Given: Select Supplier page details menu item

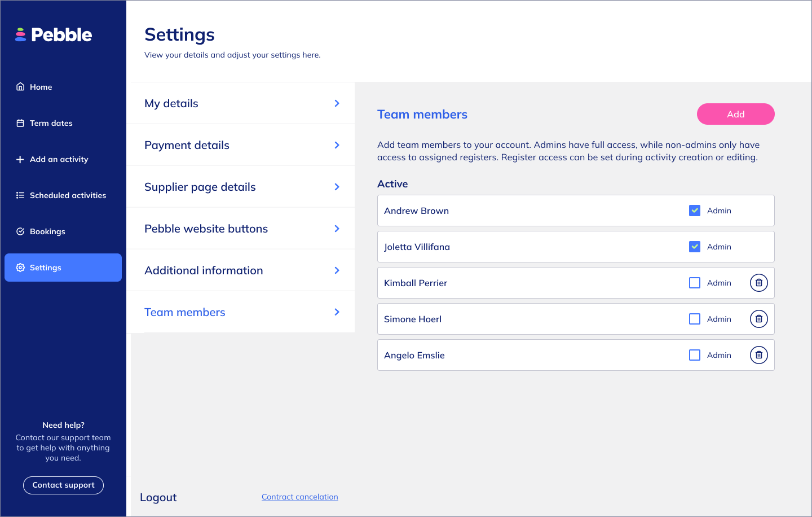Looking at the screenshot, I should pos(200,187).
